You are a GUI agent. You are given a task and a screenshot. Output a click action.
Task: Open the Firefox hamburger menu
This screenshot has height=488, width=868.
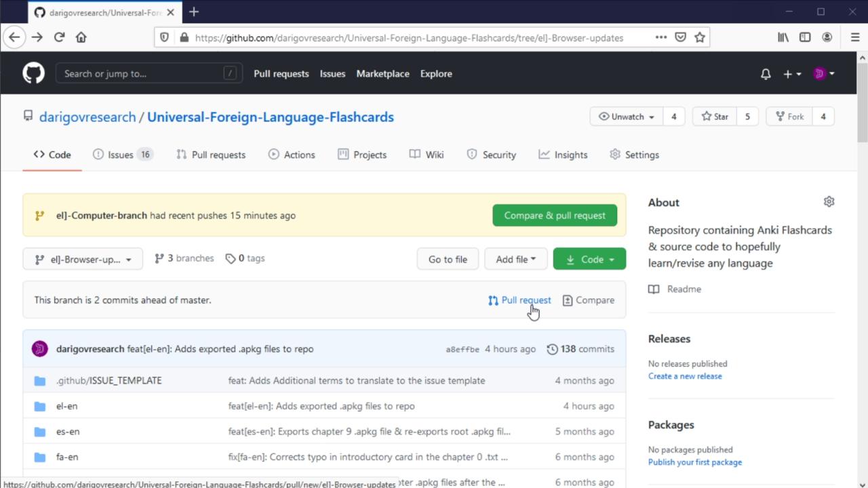coord(854,37)
